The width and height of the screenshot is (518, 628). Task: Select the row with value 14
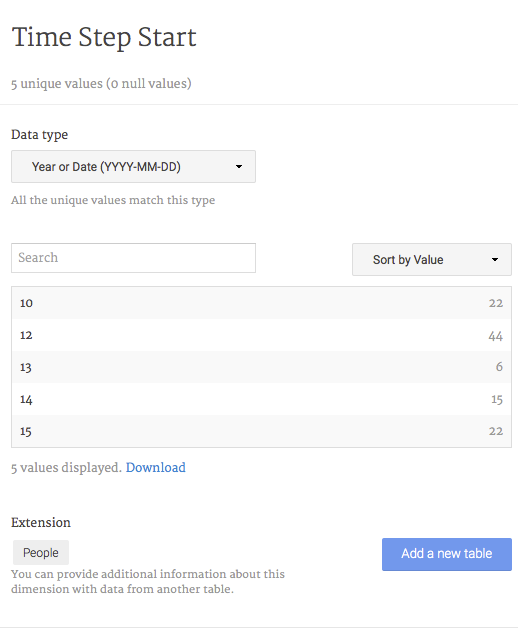coord(261,399)
